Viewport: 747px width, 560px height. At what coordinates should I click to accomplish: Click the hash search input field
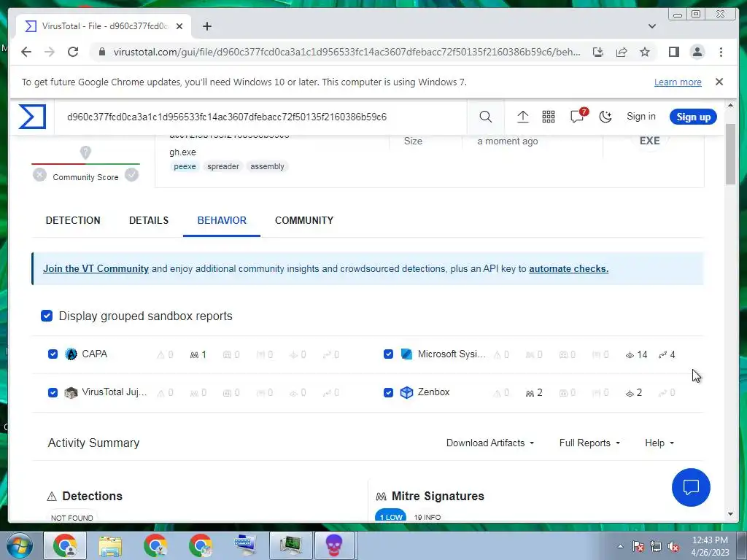click(260, 117)
